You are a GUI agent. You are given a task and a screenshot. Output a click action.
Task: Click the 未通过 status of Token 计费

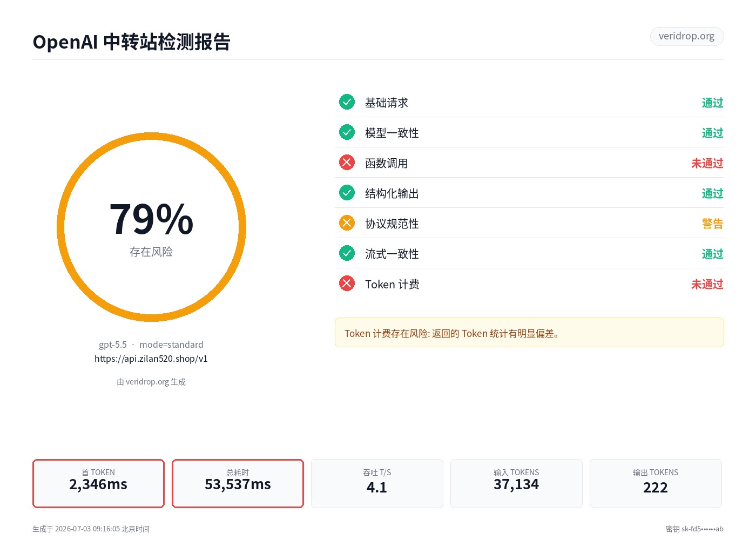click(707, 284)
